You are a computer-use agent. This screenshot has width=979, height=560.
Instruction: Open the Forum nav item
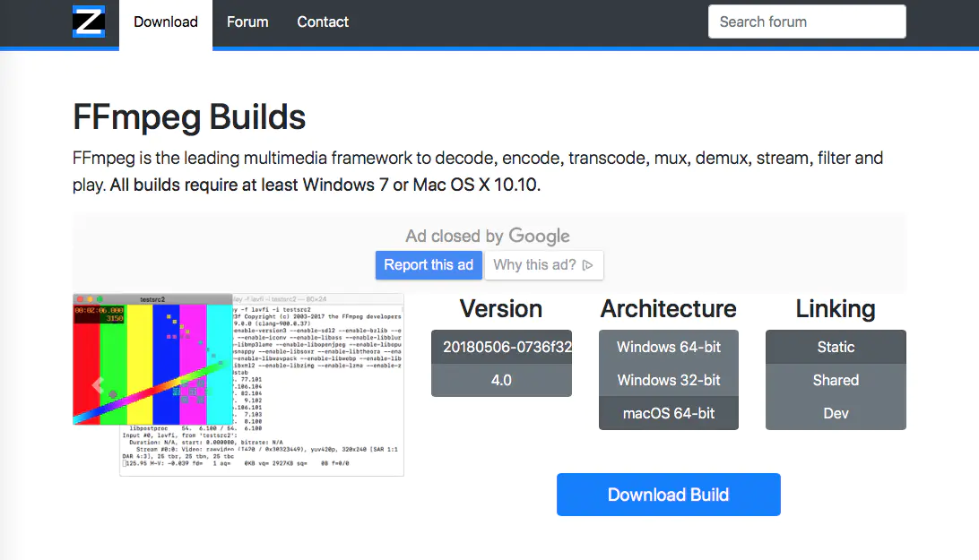247,22
